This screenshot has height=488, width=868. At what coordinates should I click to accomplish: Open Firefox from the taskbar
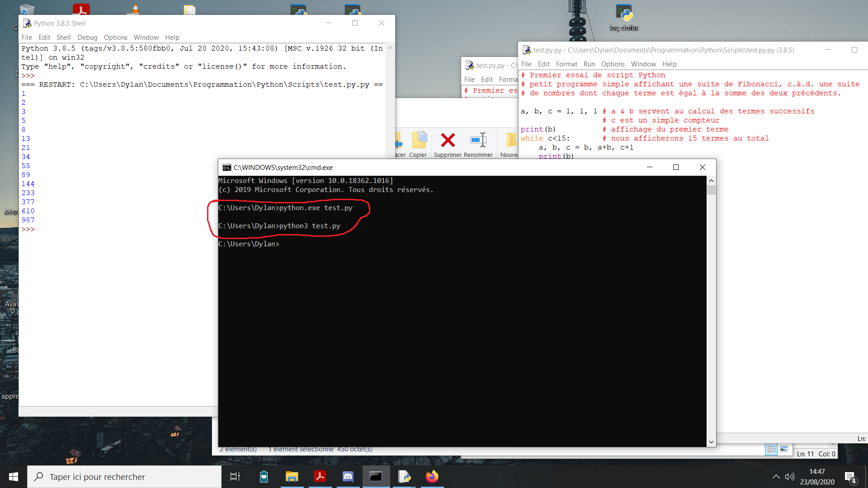(432, 476)
